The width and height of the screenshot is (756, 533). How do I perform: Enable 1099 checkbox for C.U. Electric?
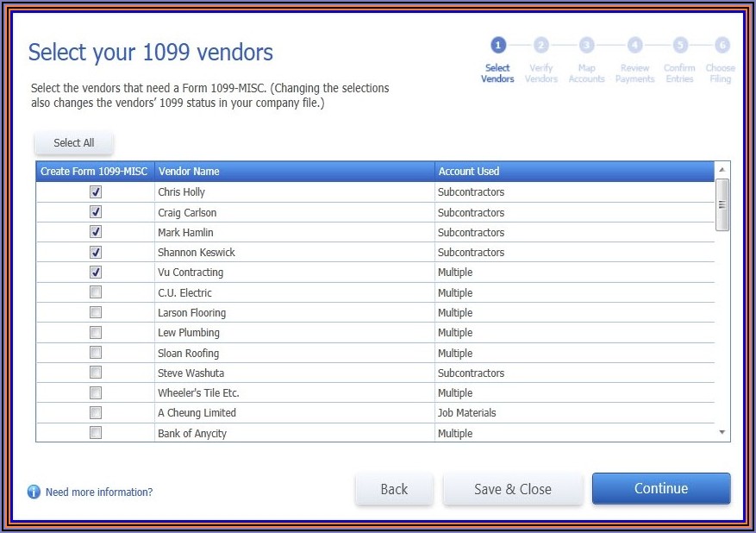pos(96,292)
